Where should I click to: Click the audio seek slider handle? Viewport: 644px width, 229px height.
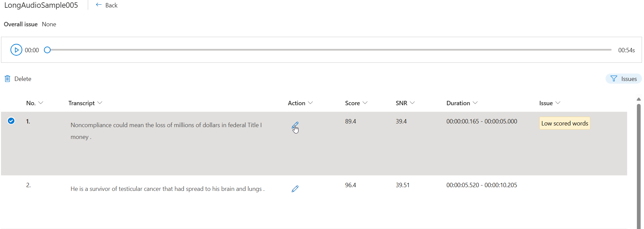pos(47,50)
